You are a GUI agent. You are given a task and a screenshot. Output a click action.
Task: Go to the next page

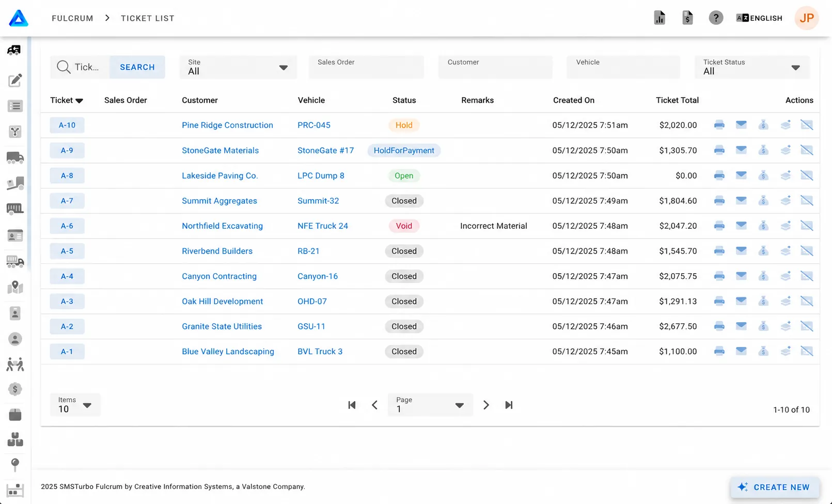pos(486,405)
